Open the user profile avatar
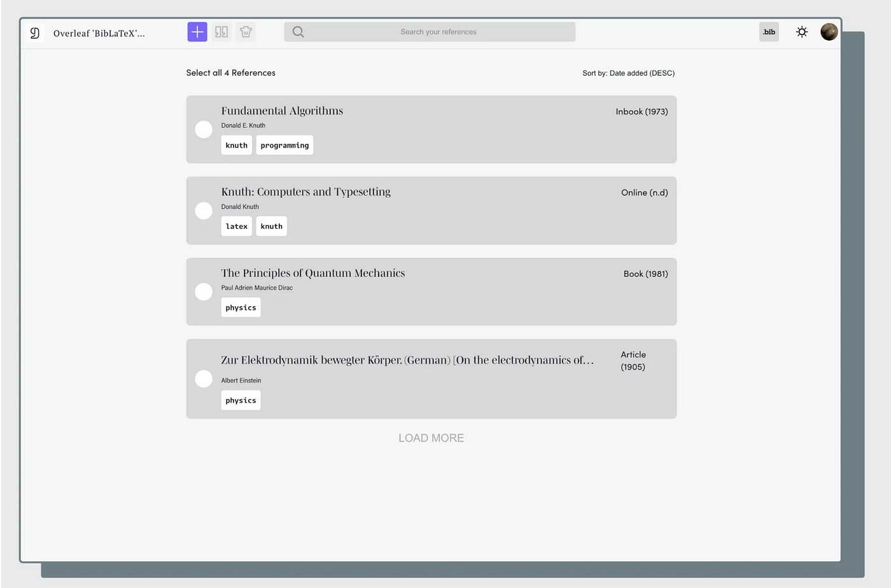The image size is (891, 588). click(829, 32)
